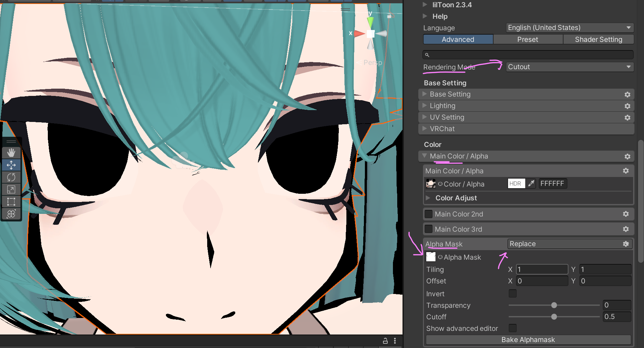Select the Hand view tool
Image resolution: width=644 pixels, height=348 pixels.
coord(11,153)
